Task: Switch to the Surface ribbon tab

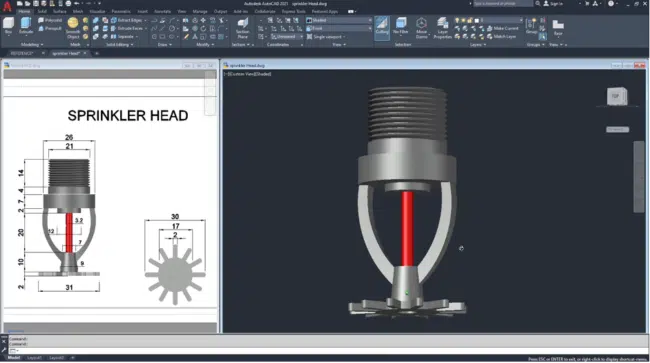Action: click(60, 12)
